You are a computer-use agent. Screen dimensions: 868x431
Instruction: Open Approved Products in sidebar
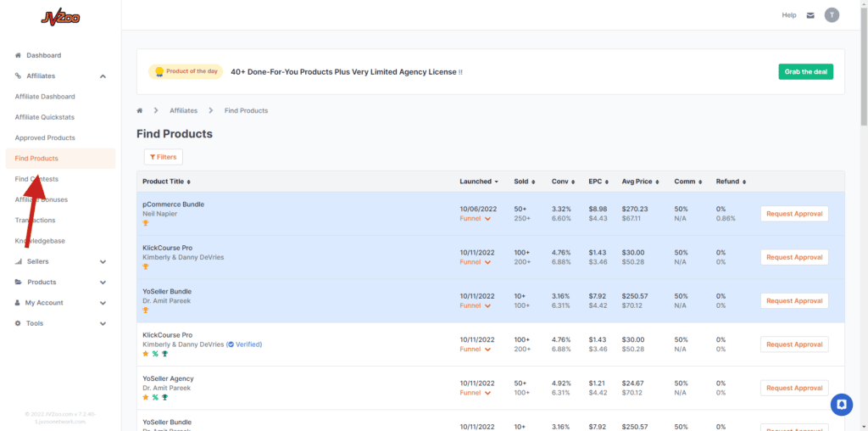pyautogui.click(x=45, y=138)
